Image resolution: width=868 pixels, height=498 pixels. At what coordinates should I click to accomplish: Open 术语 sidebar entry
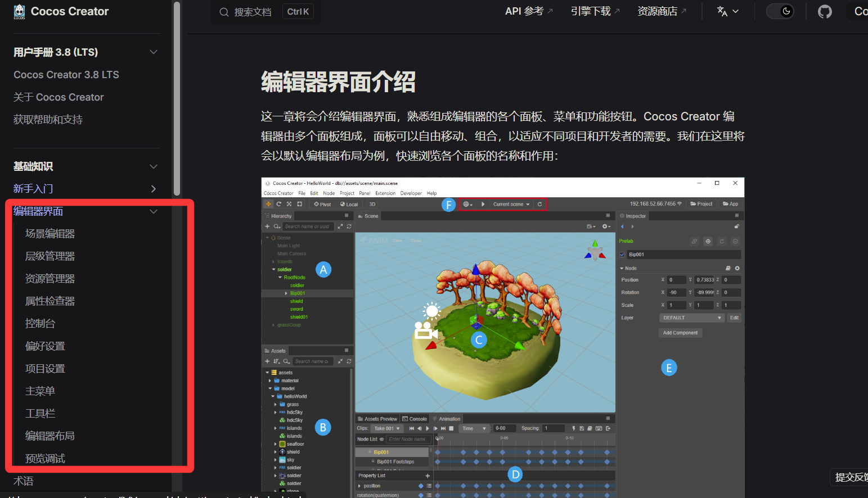click(x=24, y=481)
